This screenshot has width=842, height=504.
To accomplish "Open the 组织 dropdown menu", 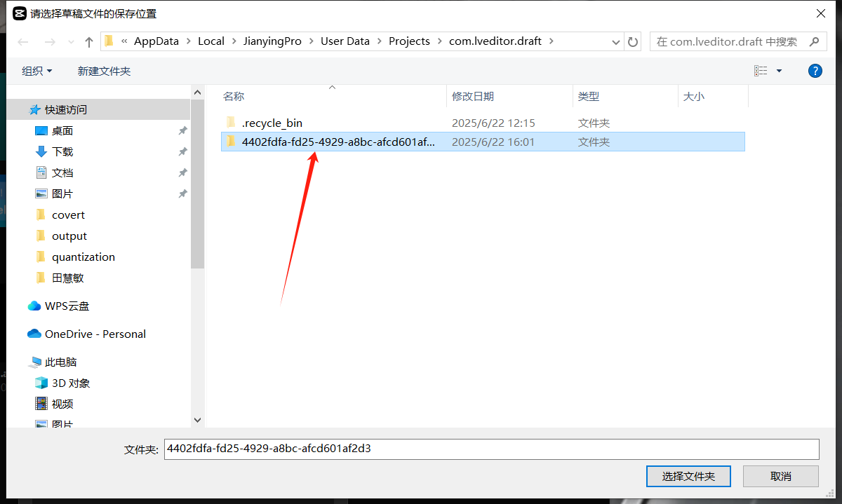I will (37, 71).
